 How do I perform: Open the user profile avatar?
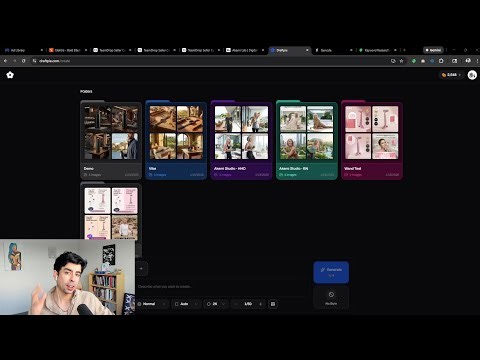point(472,75)
